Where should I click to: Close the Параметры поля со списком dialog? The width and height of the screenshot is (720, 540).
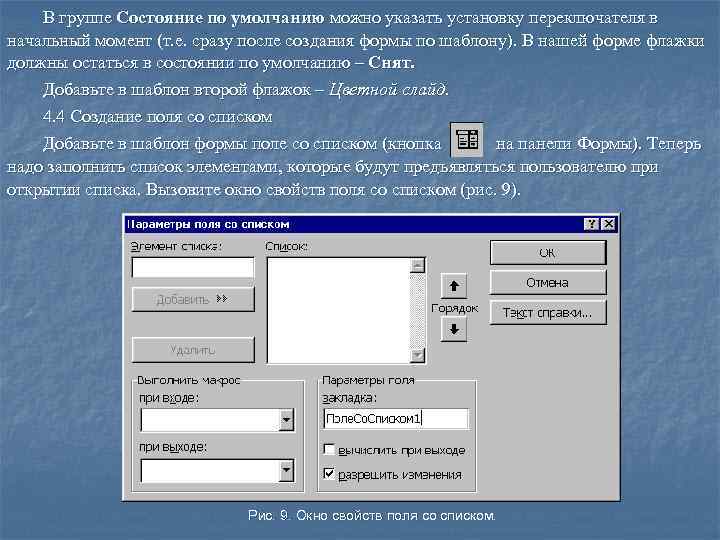(608, 224)
